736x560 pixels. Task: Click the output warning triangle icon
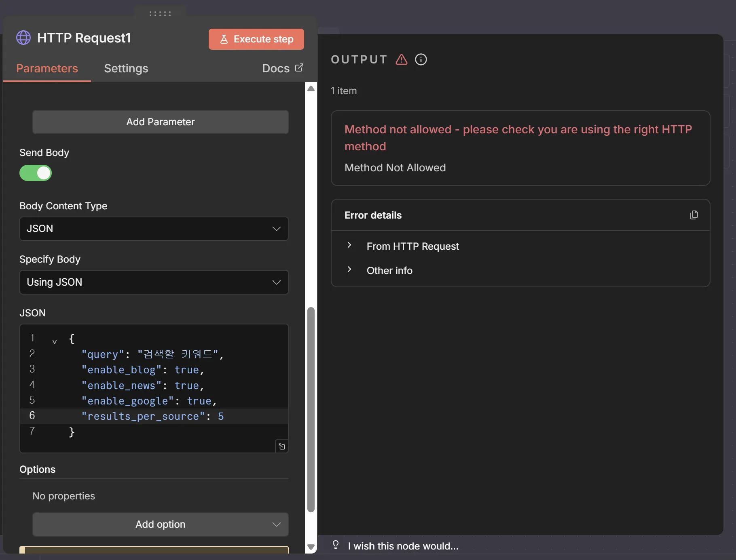coord(401,60)
